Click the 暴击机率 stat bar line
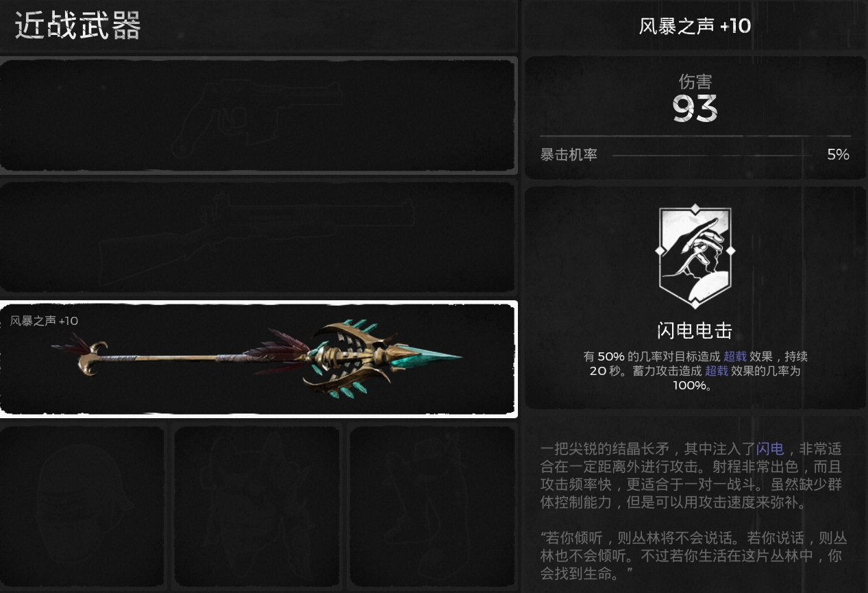868x593 pixels. point(712,156)
